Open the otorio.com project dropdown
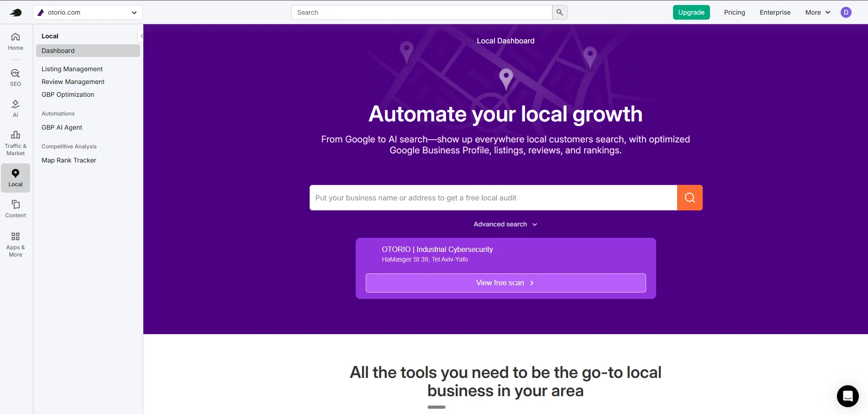 coord(88,12)
